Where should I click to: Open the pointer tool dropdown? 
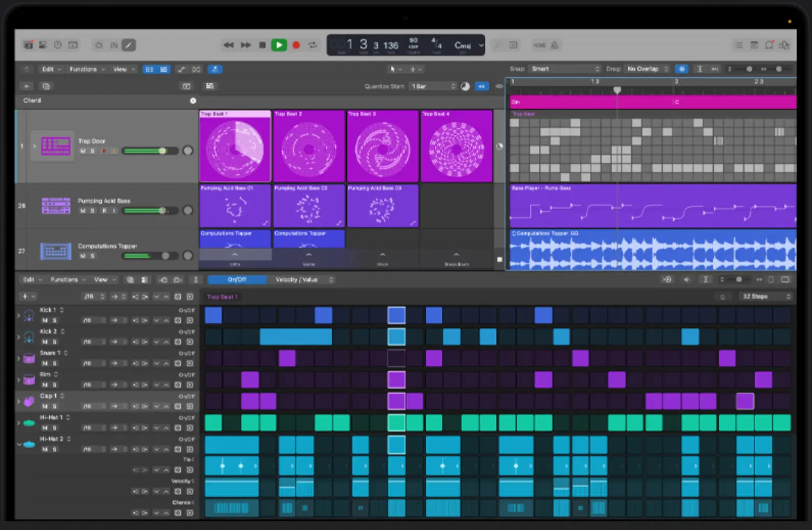pyautogui.click(x=396, y=69)
